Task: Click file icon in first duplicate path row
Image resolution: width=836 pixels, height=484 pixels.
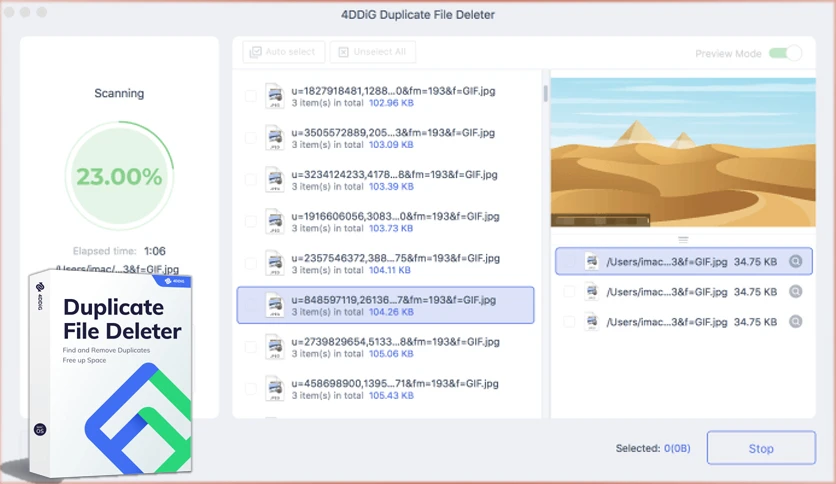Action: pos(591,262)
